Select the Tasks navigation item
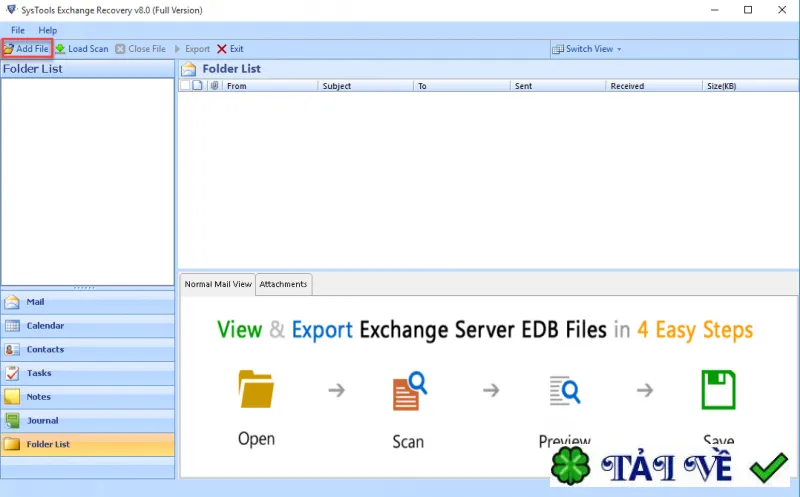800x497 pixels. [88, 373]
